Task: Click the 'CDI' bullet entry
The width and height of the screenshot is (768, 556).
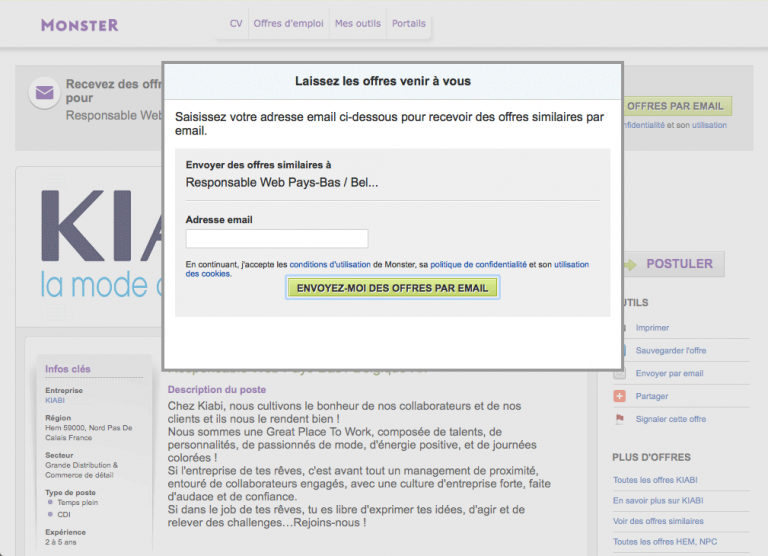Action: pyautogui.click(x=64, y=514)
